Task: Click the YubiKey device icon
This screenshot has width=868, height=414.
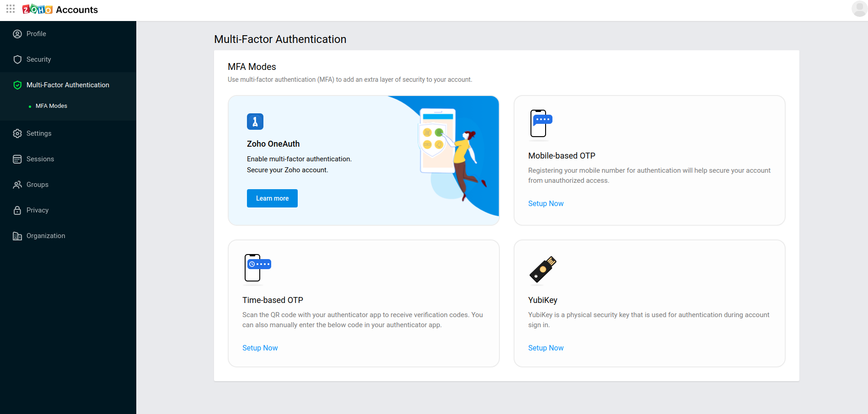Action: point(542,269)
